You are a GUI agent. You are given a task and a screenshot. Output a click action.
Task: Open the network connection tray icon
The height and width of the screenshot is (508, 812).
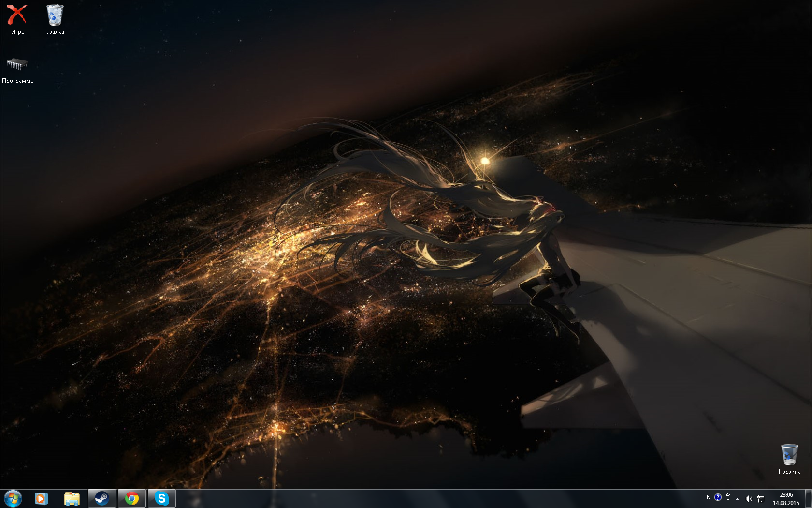pos(761,498)
